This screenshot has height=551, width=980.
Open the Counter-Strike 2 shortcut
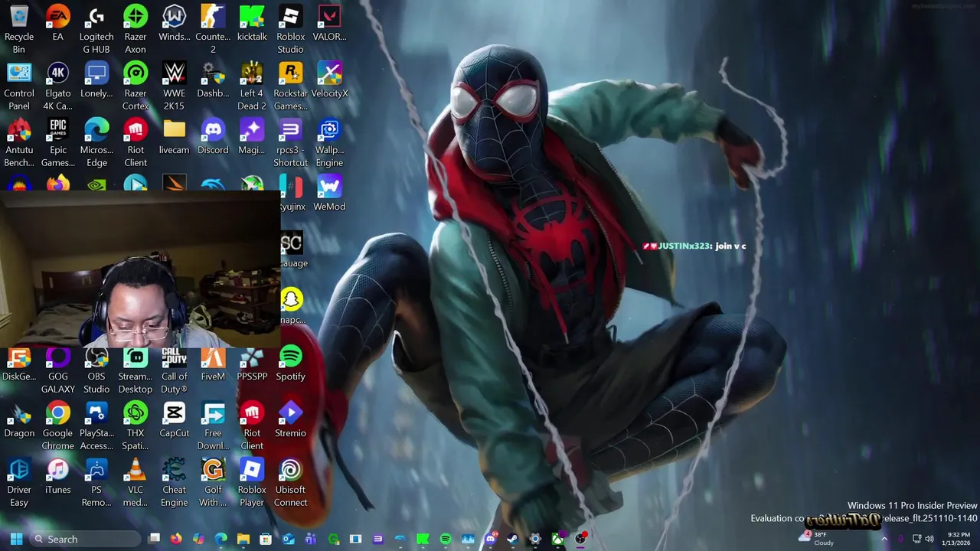pyautogui.click(x=213, y=30)
